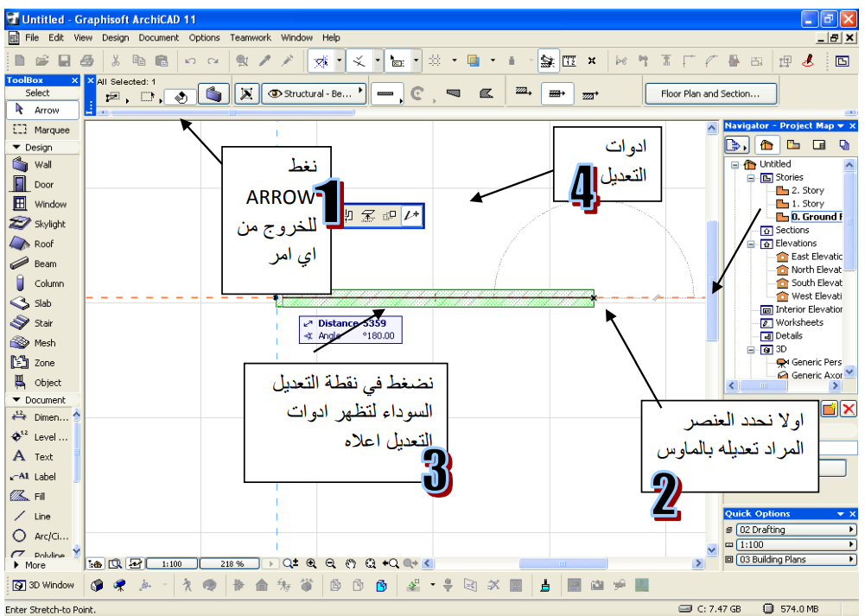The height and width of the screenshot is (616, 865).
Task: Open the Teamwork menu
Action: tap(250, 38)
